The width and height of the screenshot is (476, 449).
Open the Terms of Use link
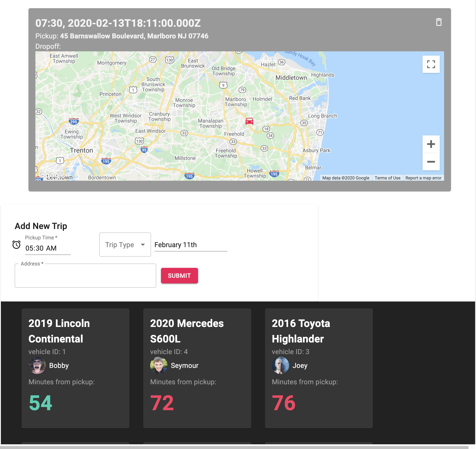pyautogui.click(x=387, y=177)
